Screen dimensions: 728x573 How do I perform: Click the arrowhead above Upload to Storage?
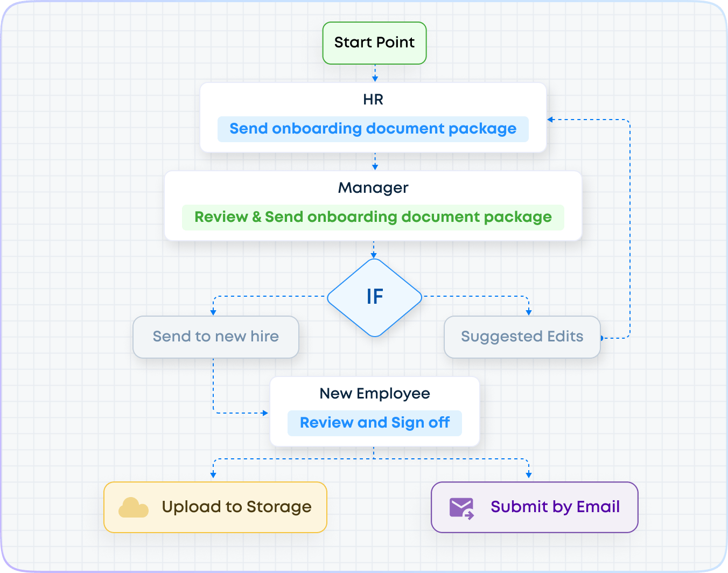(213, 474)
